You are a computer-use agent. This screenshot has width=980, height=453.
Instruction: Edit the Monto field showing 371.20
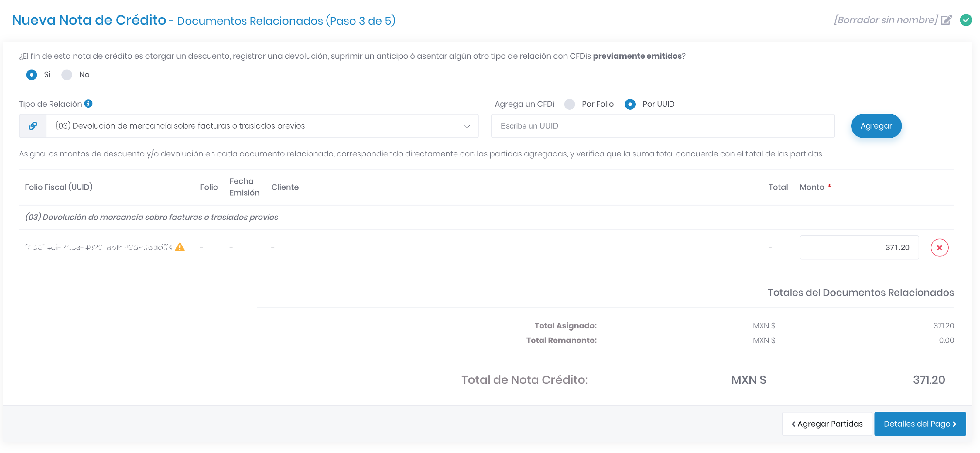(x=859, y=247)
